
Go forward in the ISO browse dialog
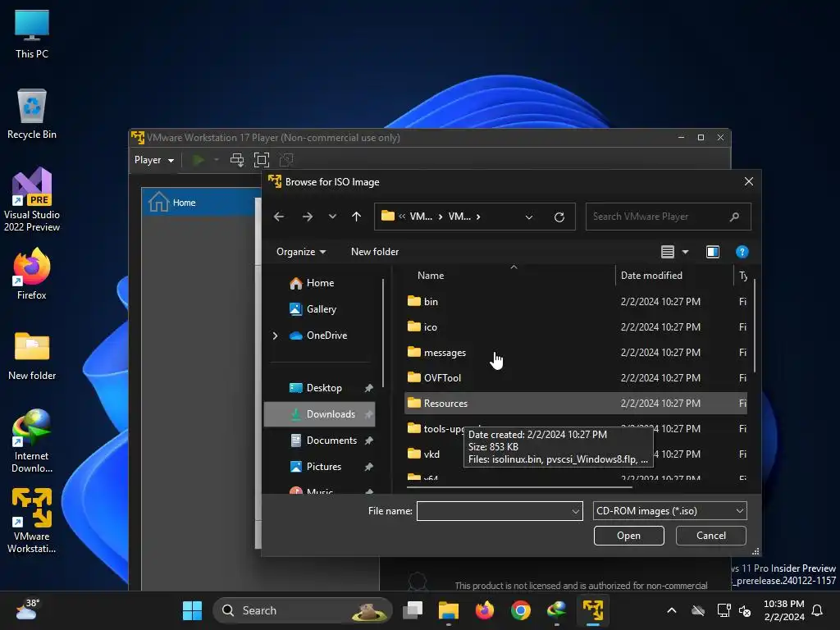(308, 217)
